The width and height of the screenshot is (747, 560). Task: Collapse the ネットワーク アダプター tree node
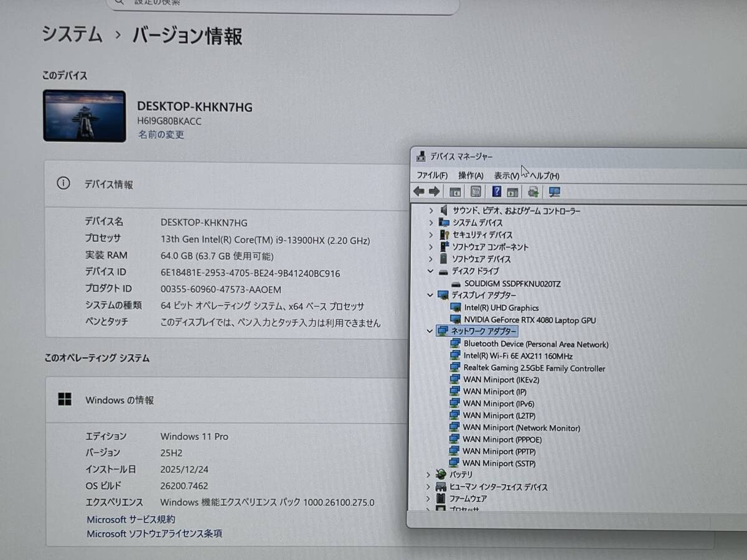430,331
